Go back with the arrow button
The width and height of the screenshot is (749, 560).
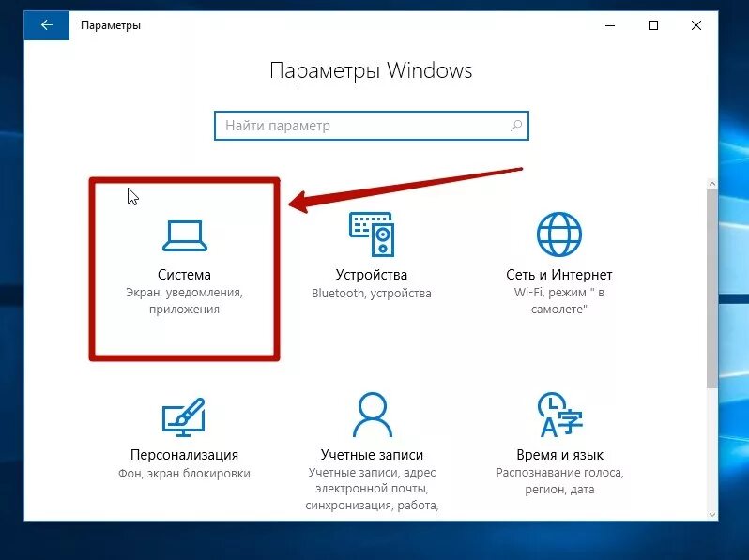point(46,25)
